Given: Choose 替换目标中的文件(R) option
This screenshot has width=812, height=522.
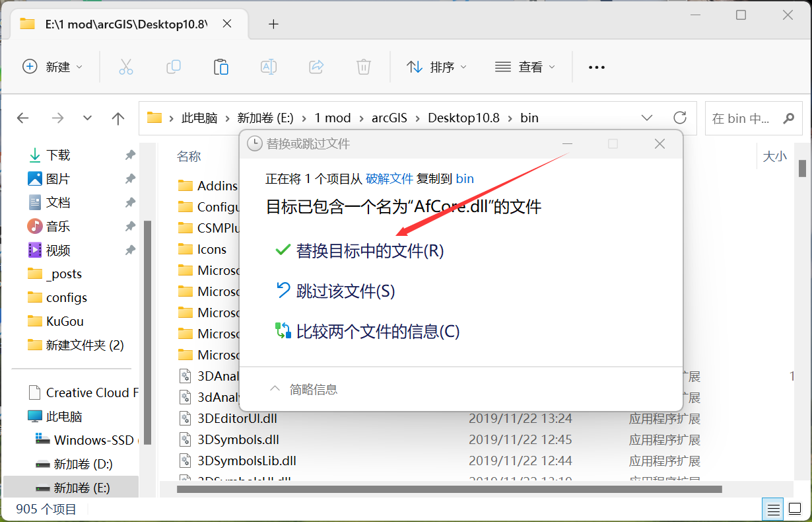Looking at the screenshot, I should (x=370, y=251).
